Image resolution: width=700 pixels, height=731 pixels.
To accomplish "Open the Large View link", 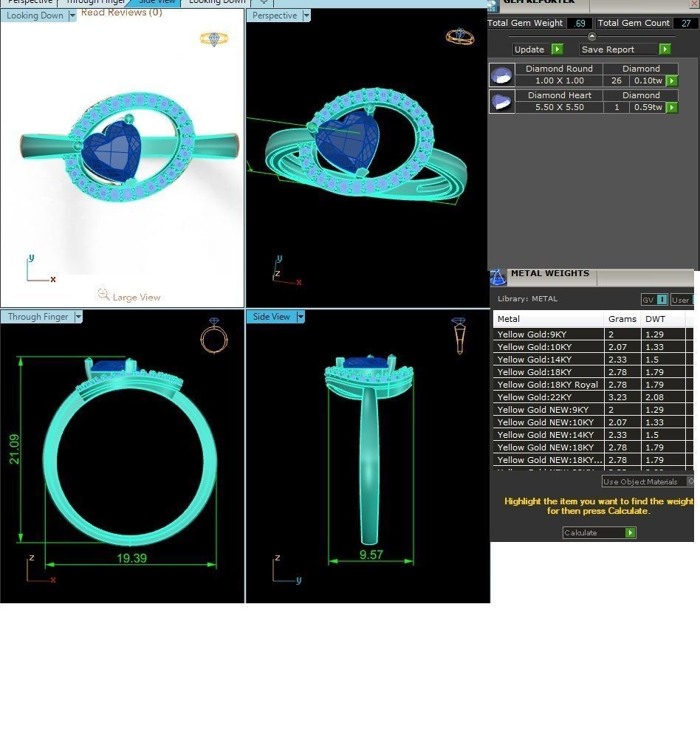I will [136, 297].
